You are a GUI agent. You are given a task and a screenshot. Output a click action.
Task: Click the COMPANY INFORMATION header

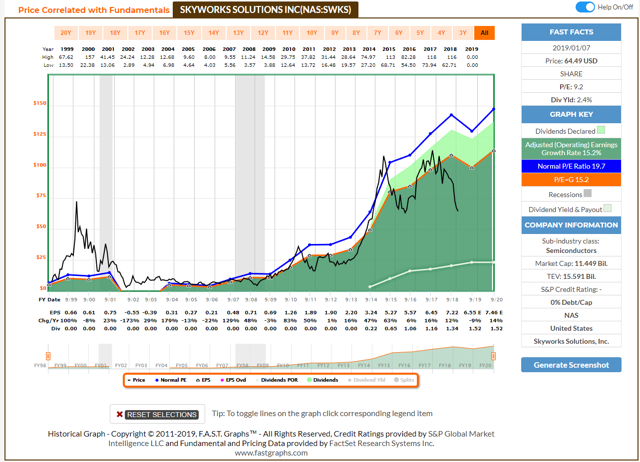point(571,225)
